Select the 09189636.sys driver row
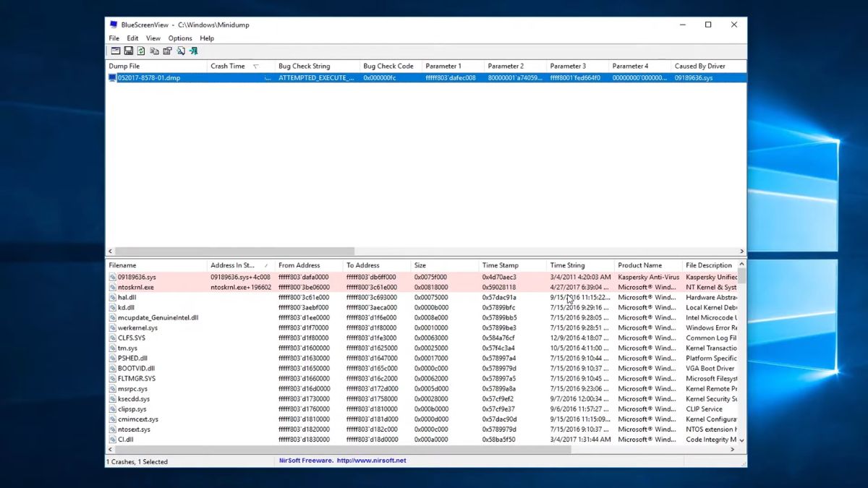 tap(423, 277)
